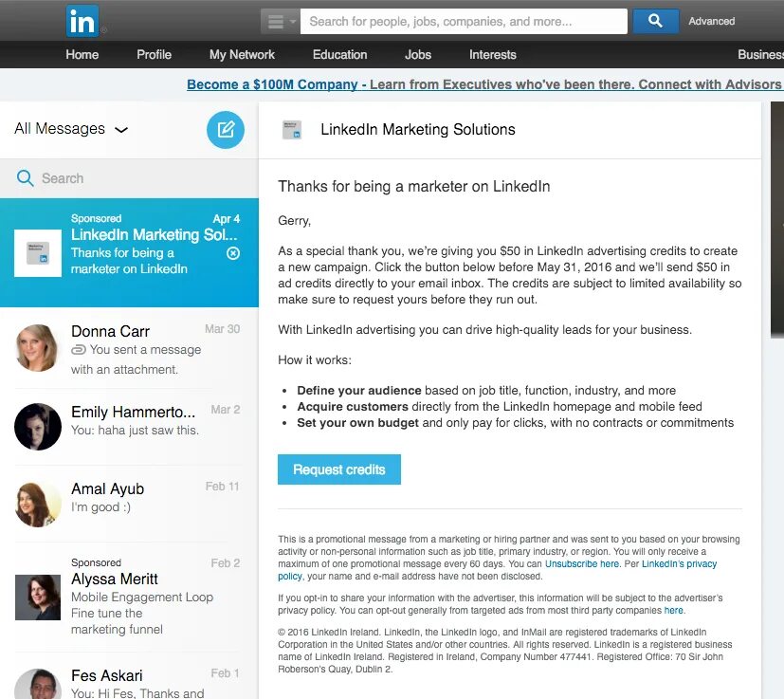This screenshot has width=784, height=699.
Task: Open LinkedIn's privacy policy link
Action: pos(679,564)
